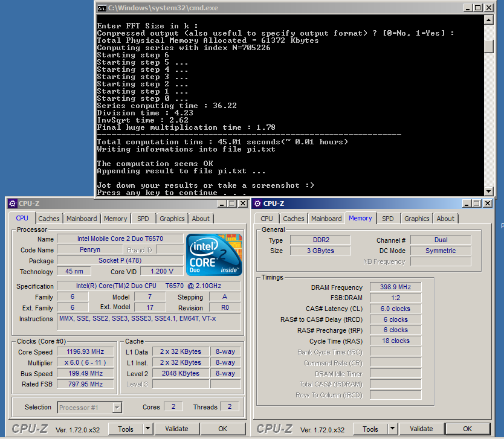
Task: Open Mainboard tab in left CPU-Z window
Action: click(x=82, y=219)
